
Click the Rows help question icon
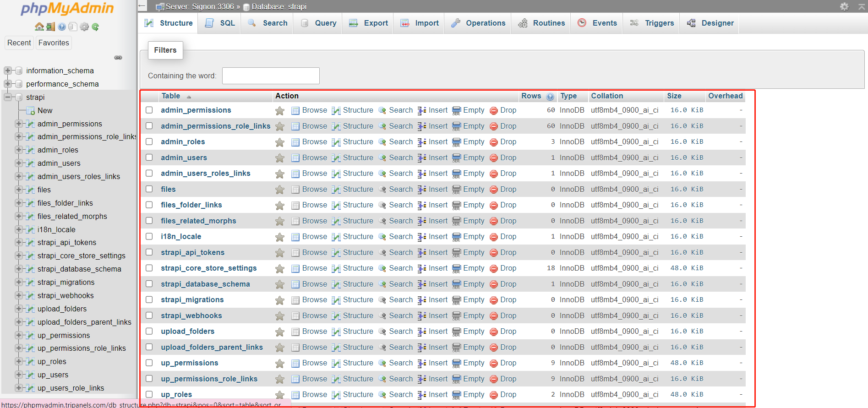[x=550, y=97]
